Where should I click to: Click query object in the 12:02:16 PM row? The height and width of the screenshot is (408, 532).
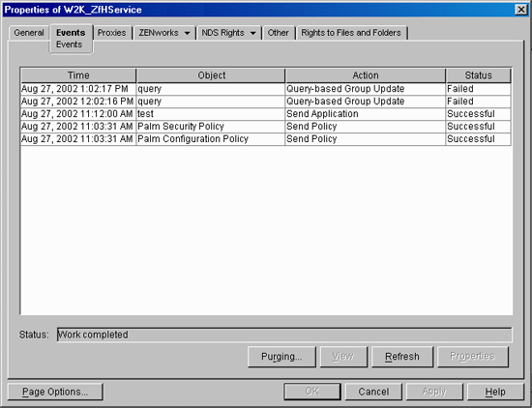click(210, 102)
